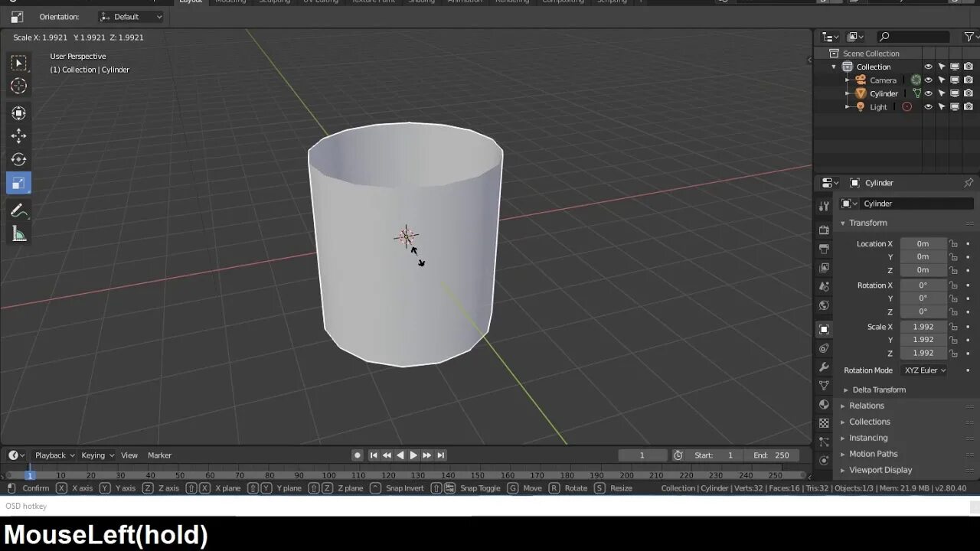This screenshot has width=980, height=551.
Task: Open the Texture checkerboard tab
Action: pos(824,422)
